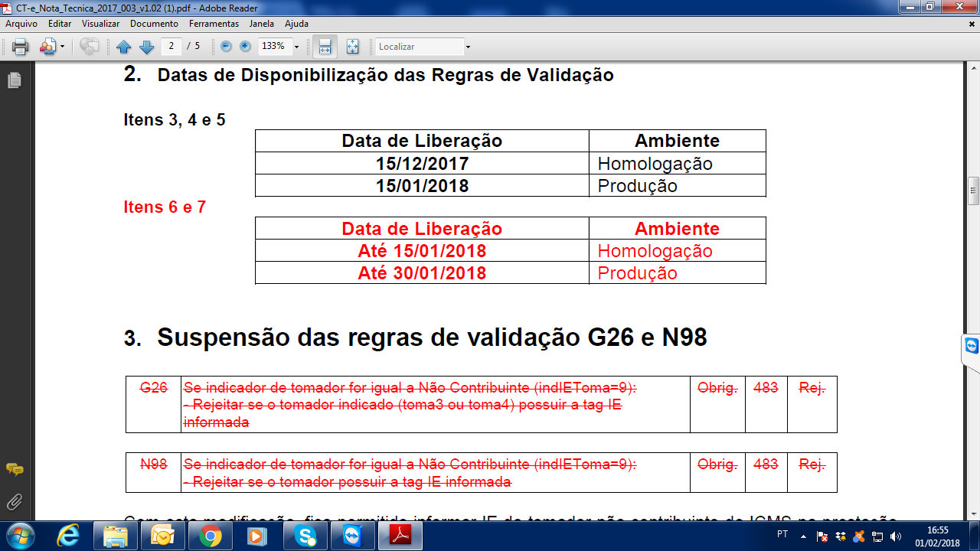This screenshot has width=980, height=551.
Task: Click the page number field showing 2
Action: tap(171, 47)
